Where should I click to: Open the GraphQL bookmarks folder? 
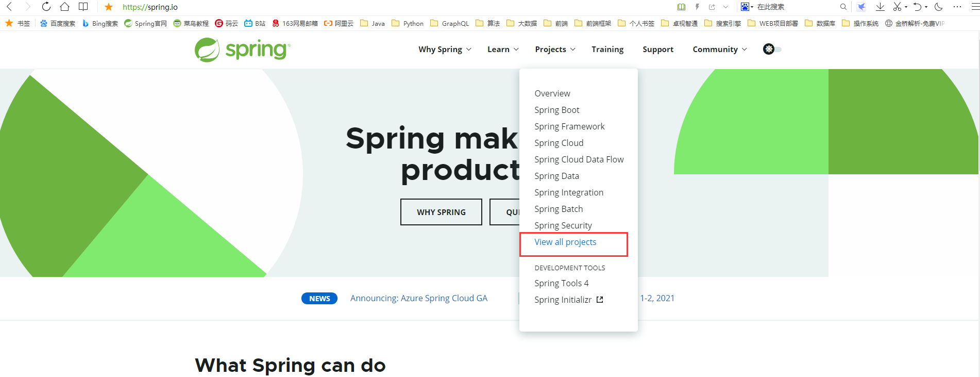[449, 23]
